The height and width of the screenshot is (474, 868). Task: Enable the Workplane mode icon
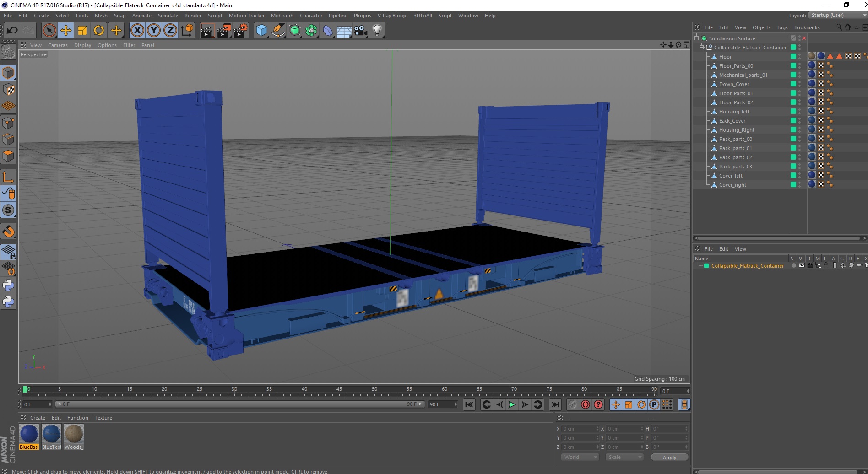click(x=8, y=106)
